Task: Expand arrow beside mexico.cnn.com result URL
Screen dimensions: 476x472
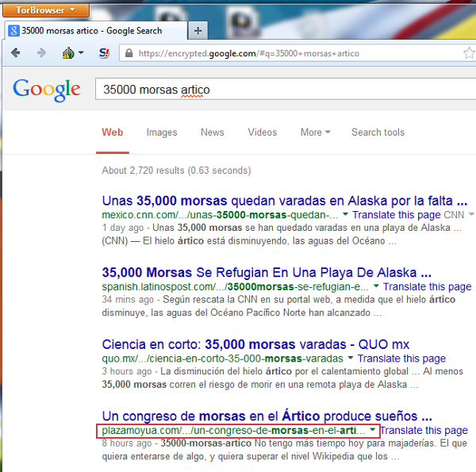Action: 345,215
